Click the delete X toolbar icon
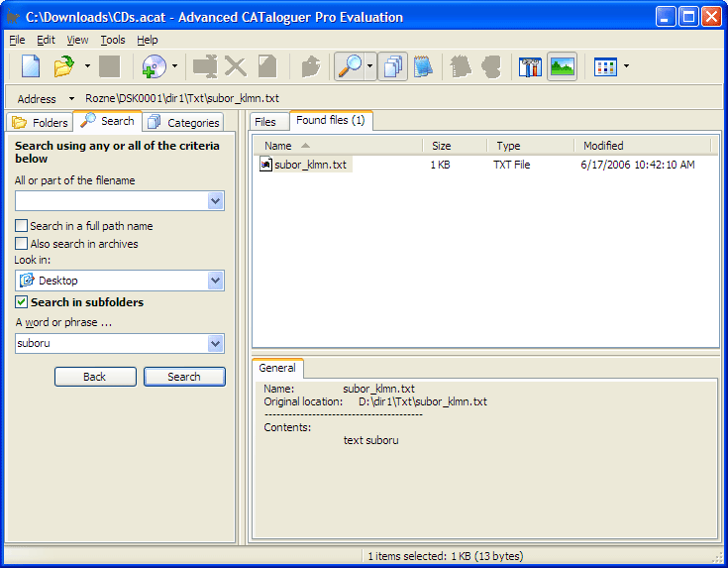Viewport: 728px width, 568px height. [236, 66]
